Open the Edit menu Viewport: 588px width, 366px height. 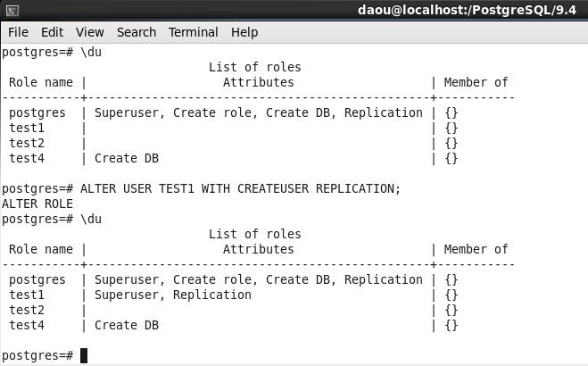(x=52, y=32)
